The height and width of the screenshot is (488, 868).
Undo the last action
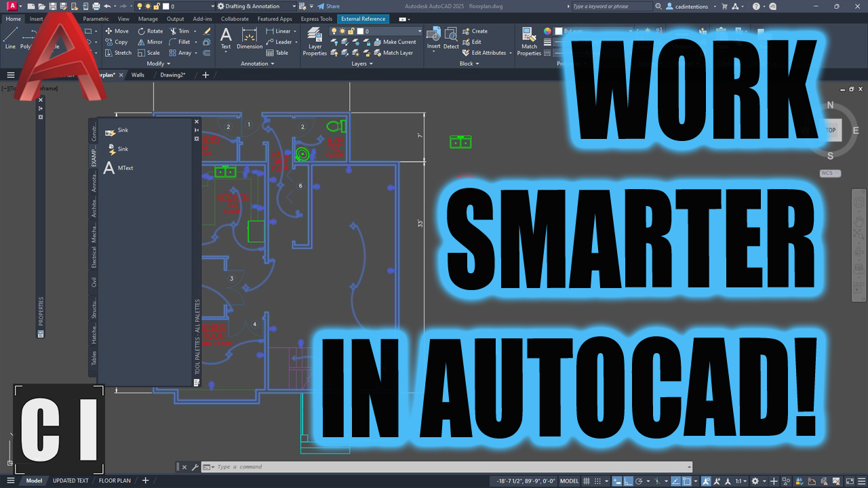106,6
